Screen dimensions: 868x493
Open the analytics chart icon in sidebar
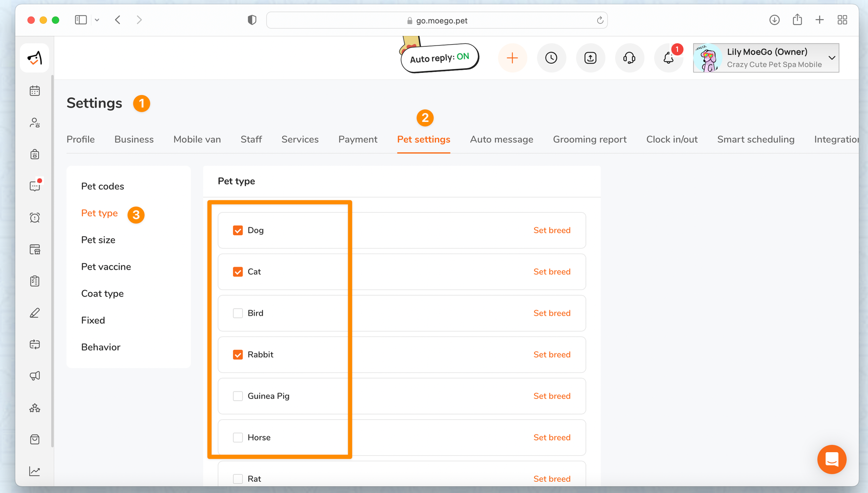[35, 471]
